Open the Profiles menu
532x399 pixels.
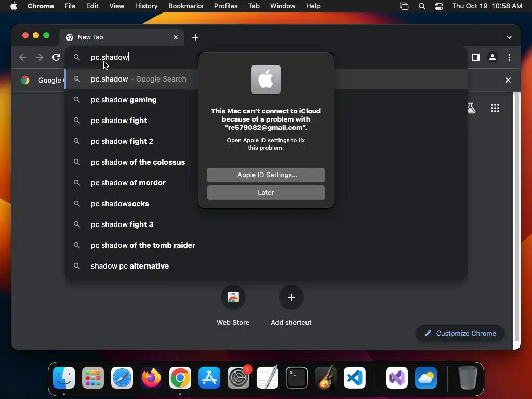point(225,6)
